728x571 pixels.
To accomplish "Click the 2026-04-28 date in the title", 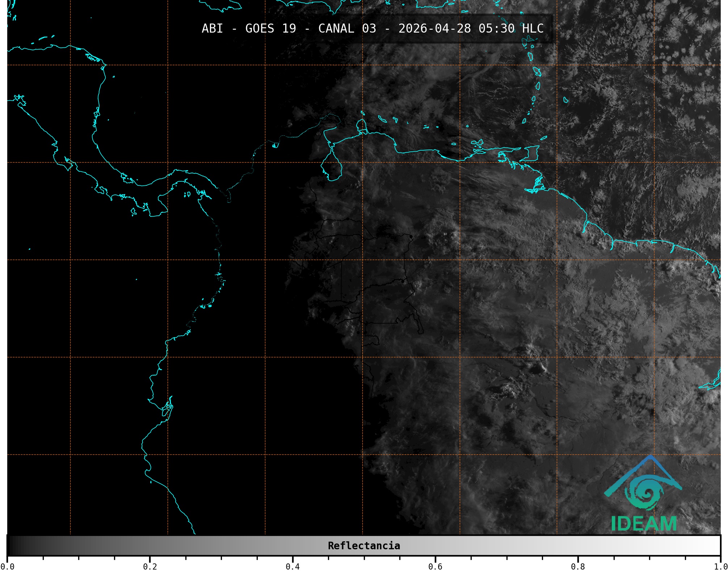I will coord(434,29).
